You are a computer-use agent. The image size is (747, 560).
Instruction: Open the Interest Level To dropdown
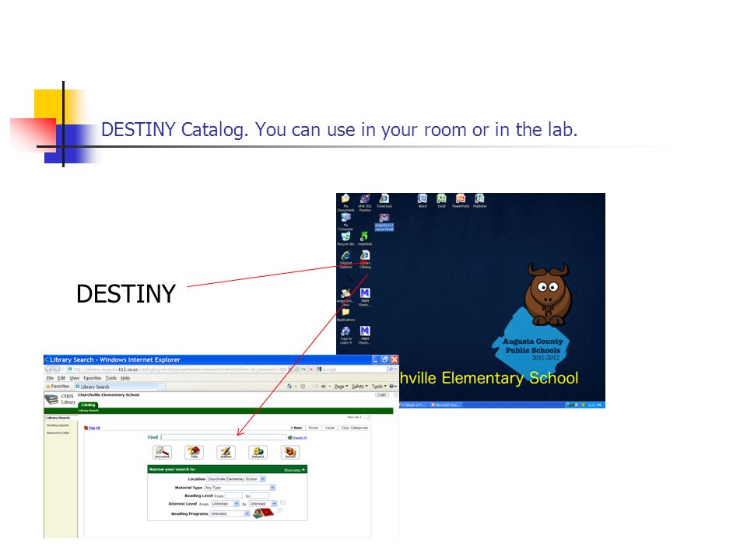click(263, 503)
